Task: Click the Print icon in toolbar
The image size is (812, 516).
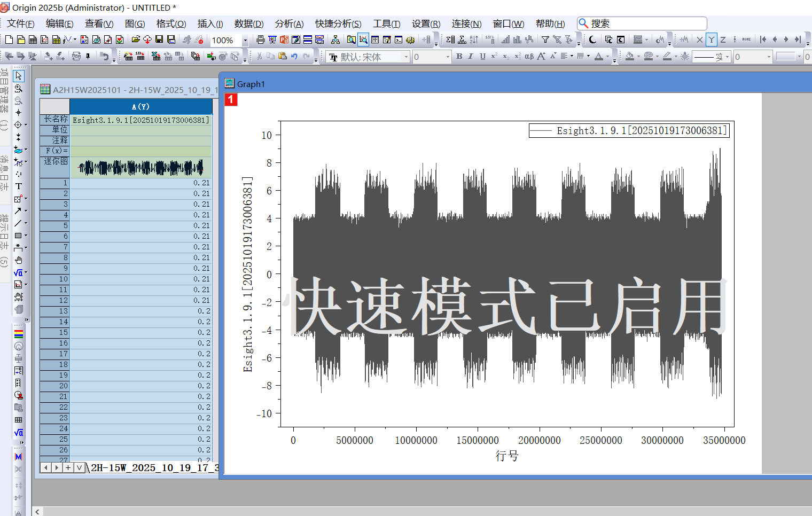Action: point(261,40)
